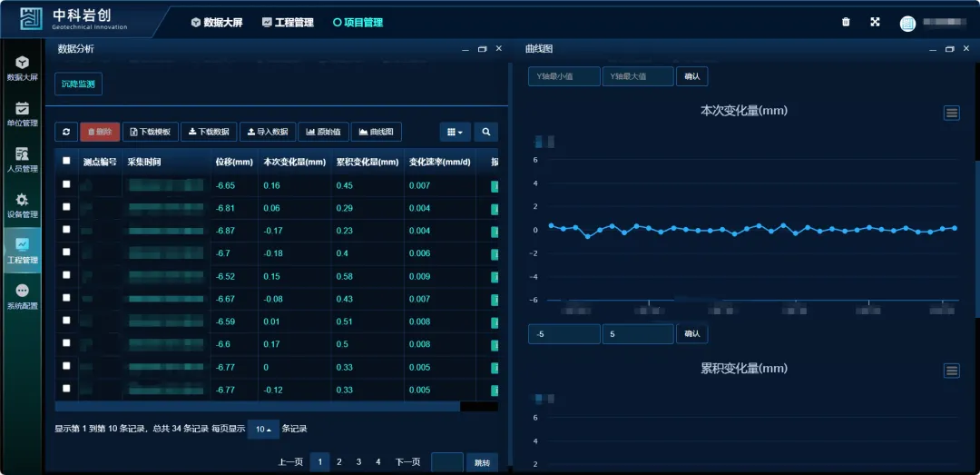980x475 pixels.
Task: Click 确认 beside the -5 and 5 inputs
Action: 691,333
